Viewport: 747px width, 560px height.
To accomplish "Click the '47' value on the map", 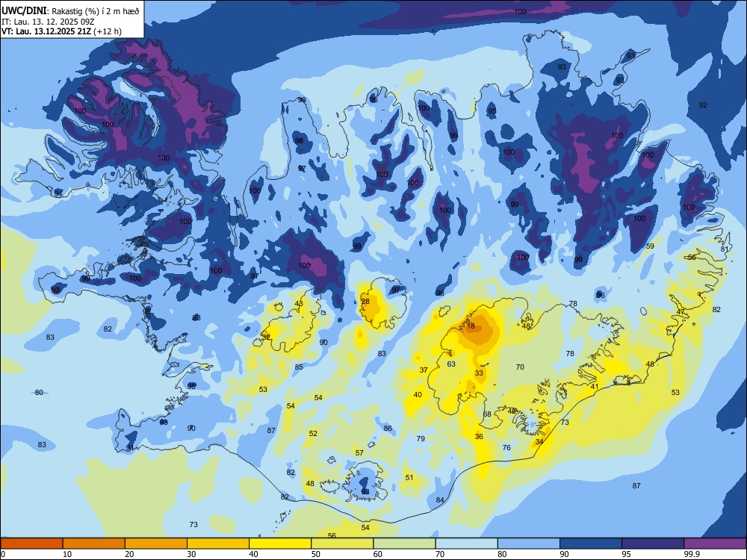I will click(681, 312).
